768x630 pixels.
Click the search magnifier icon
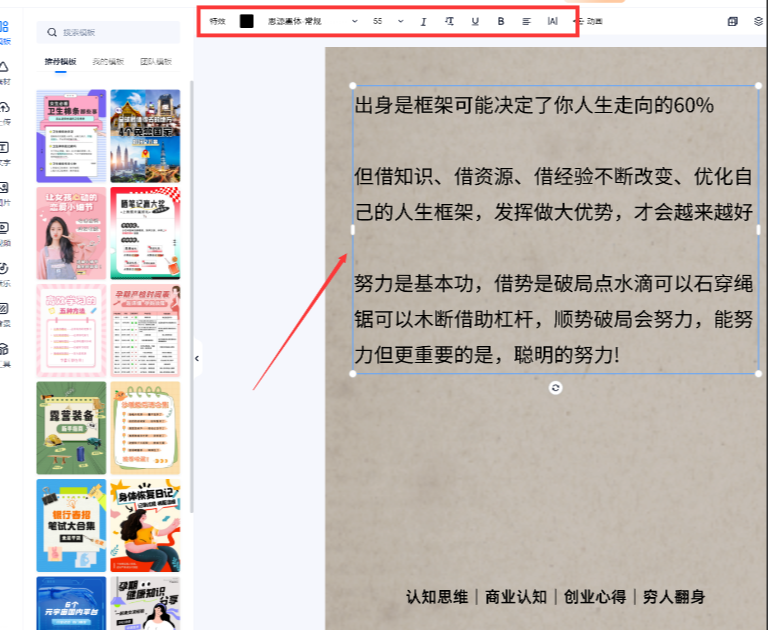(52, 32)
